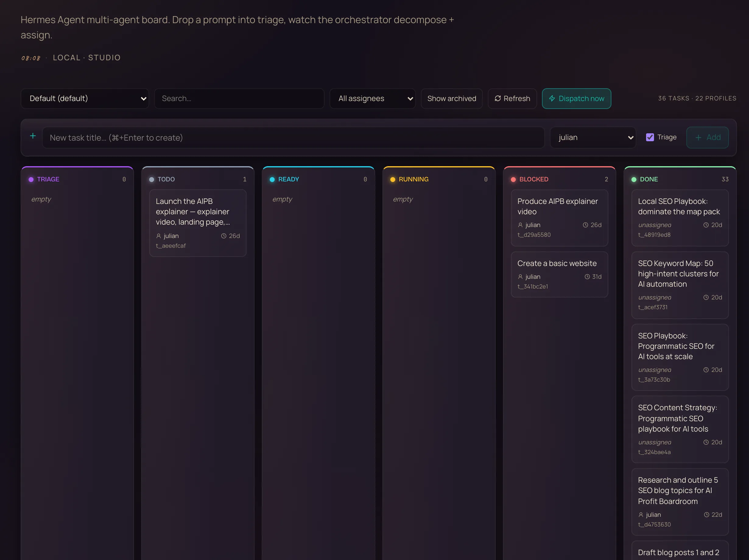Click person icon on Research and outline card

point(641,515)
